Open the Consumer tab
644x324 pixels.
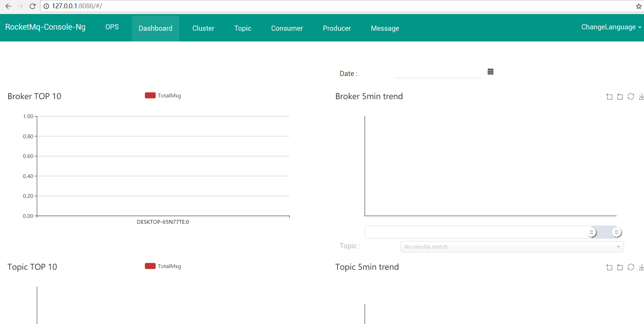(287, 28)
